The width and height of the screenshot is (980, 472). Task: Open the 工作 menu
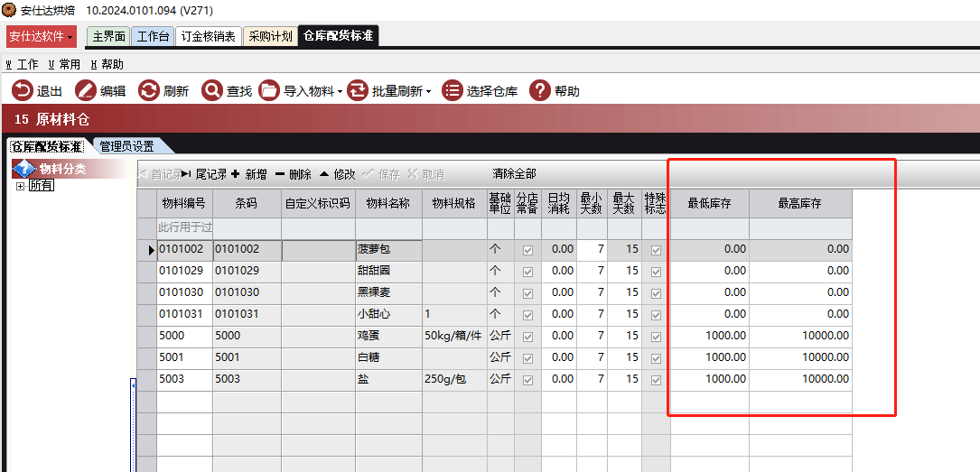[22, 64]
